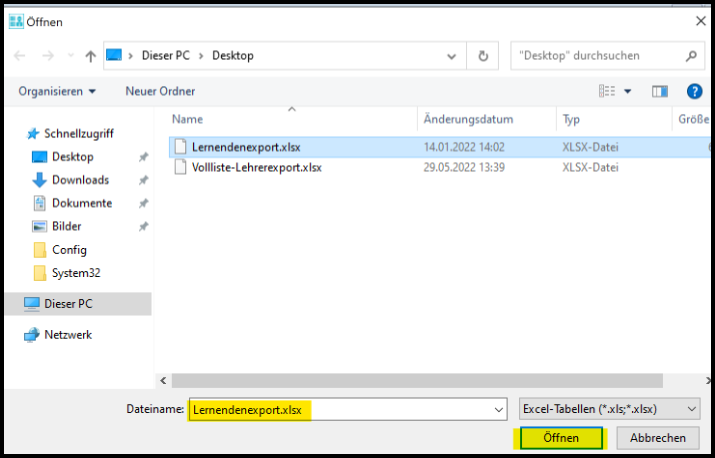Open the help question mark icon
This screenshot has height=458, width=715.
693,91
